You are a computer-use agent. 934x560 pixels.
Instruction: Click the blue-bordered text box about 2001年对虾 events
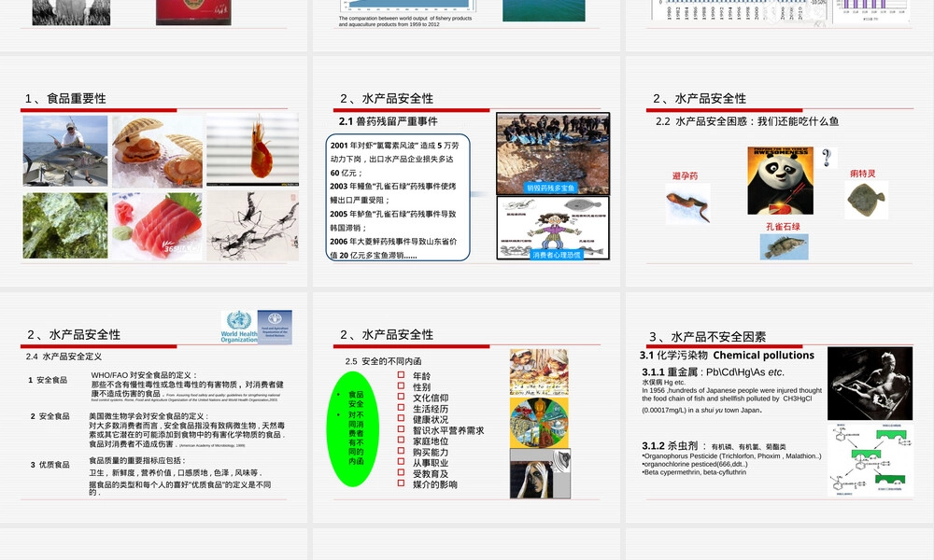398,198
